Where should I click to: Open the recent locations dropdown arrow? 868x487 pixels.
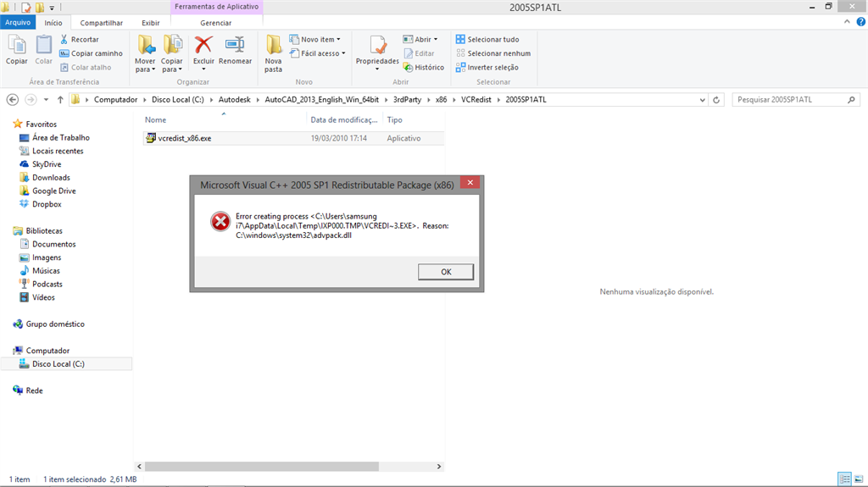point(46,100)
